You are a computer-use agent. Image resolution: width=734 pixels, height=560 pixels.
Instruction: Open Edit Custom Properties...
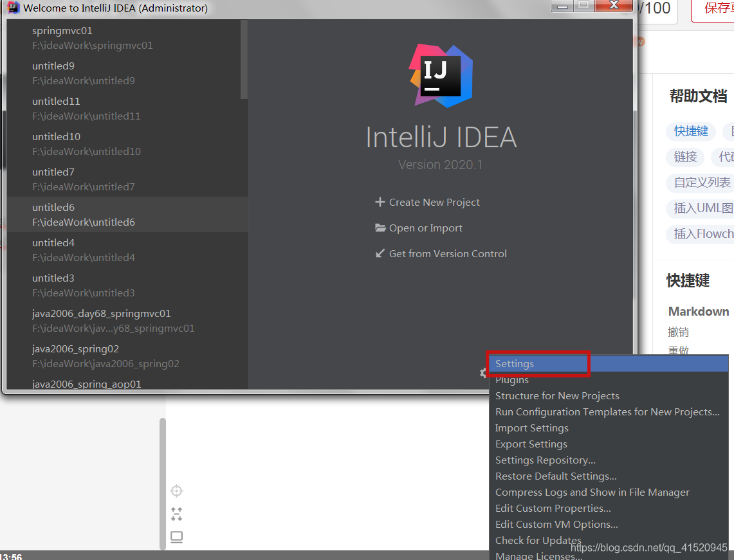coord(609,508)
